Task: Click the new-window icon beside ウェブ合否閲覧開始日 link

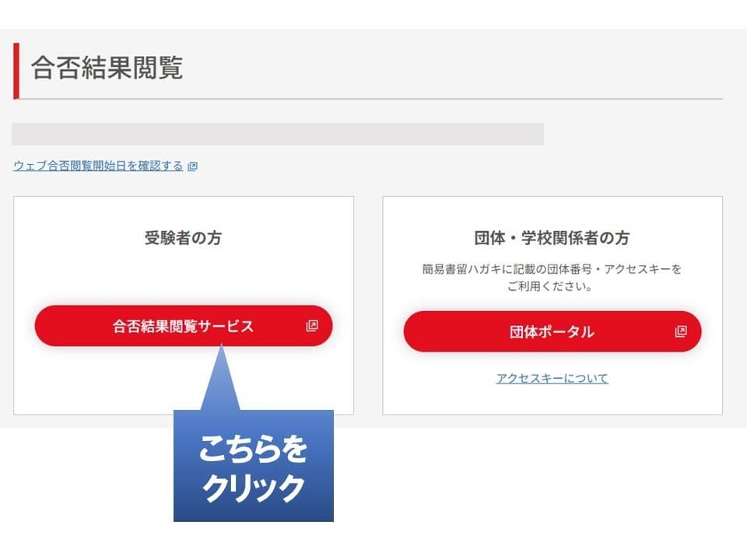Action: pyautogui.click(x=192, y=166)
